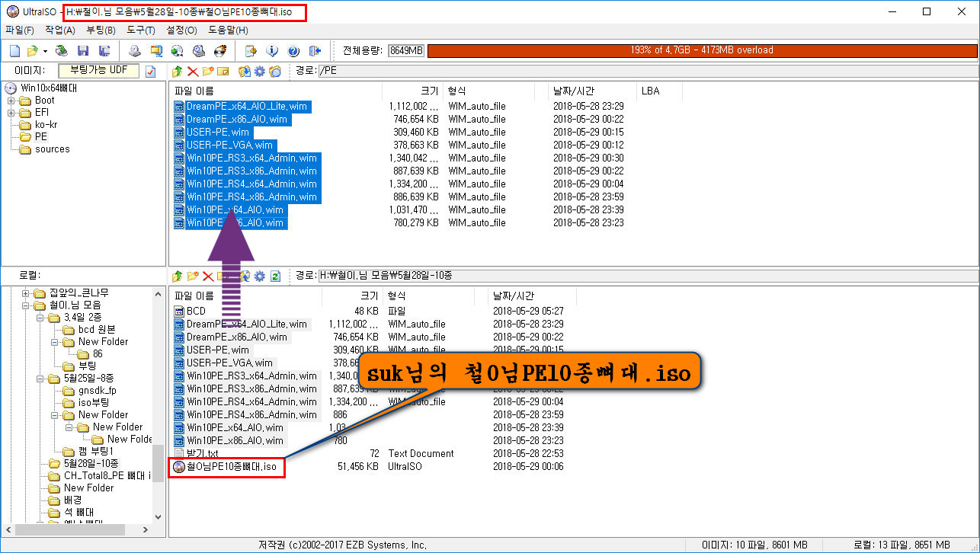Click the Exit door toolbar icon
This screenshot has height=553, width=980.
(315, 51)
